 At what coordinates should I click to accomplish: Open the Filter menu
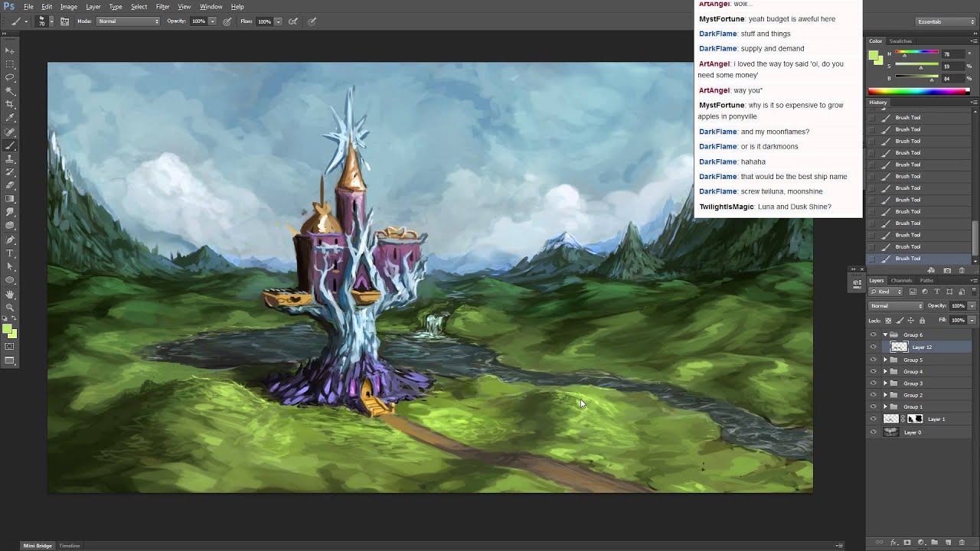pyautogui.click(x=162, y=7)
